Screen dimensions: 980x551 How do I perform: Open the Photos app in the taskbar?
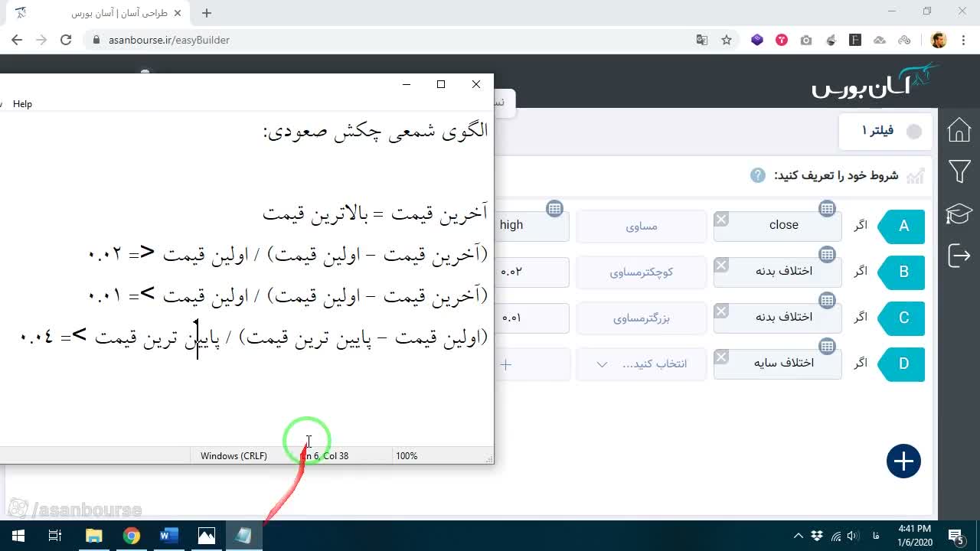pyautogui.click(x=206, y=536)
